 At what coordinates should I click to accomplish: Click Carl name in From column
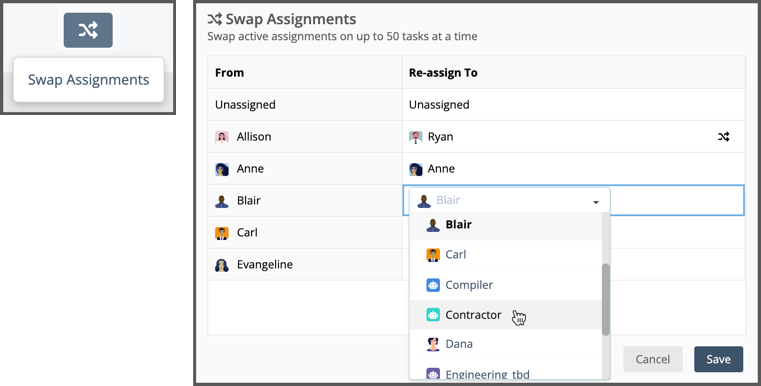click(x=247, y=233)
